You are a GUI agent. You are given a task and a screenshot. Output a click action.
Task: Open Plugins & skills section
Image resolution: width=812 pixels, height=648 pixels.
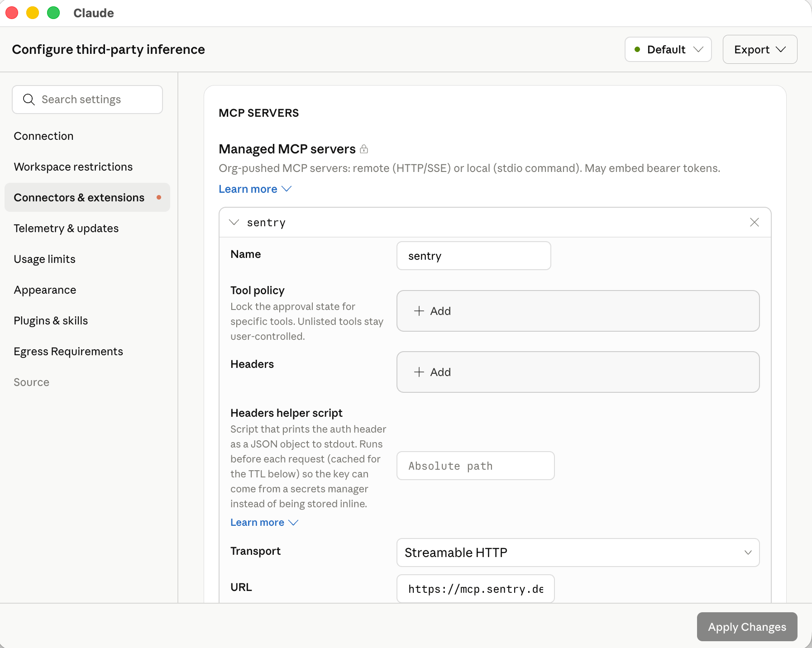51,321
